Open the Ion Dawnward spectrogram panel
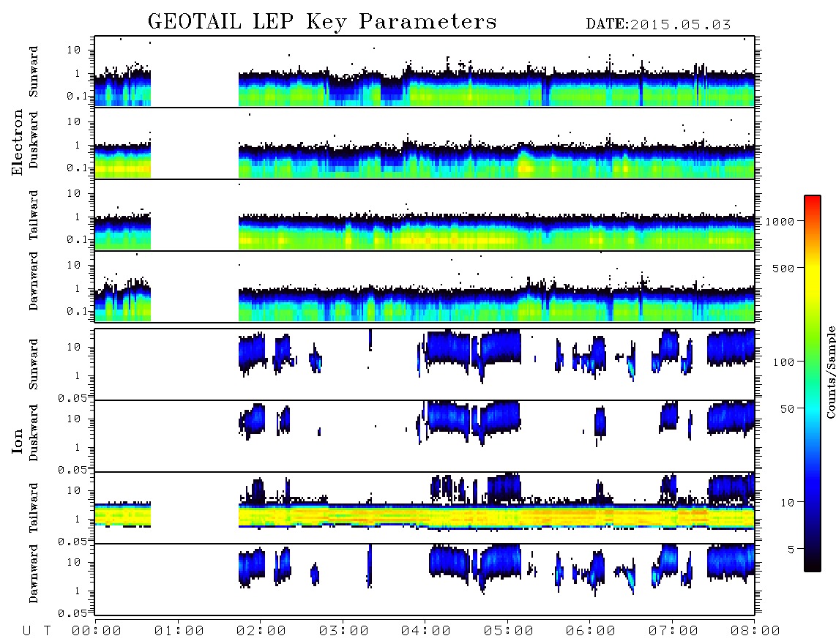836x644 pixels. coord(425,579)
